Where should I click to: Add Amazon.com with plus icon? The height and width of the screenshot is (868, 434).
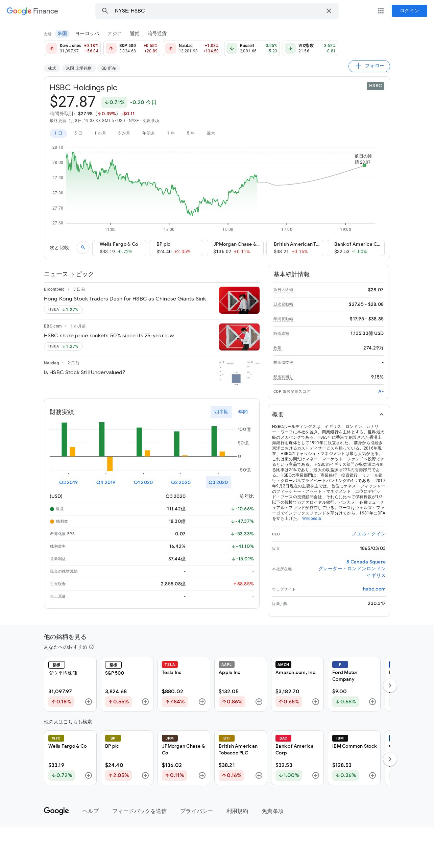tap(316, 702)
